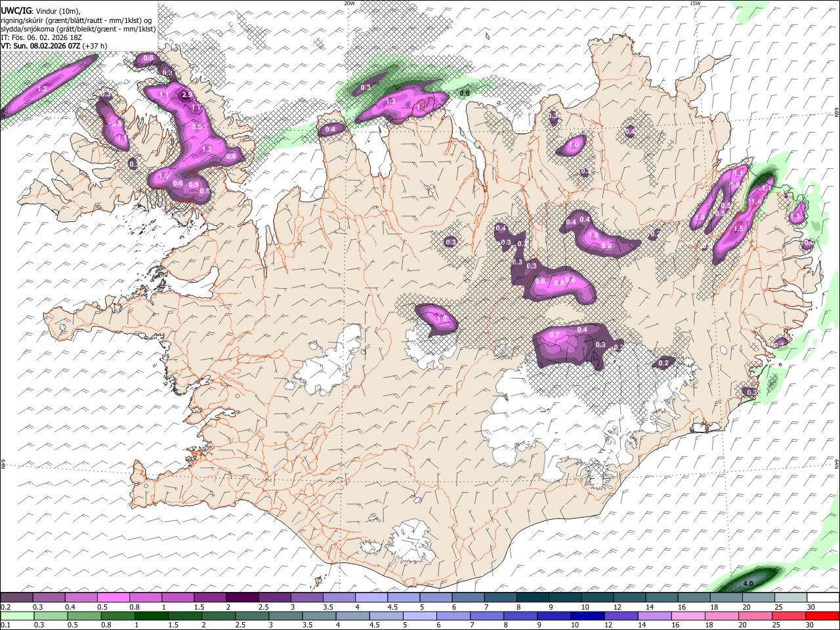Viewport: 840px width, 630px height.
Task: Pick the palest green 0.1 swatch, bottom row
Action: pos(16,616)
